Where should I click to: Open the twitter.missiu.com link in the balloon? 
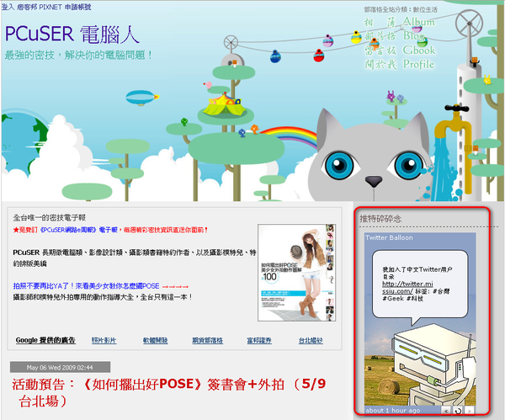[407, 287]
